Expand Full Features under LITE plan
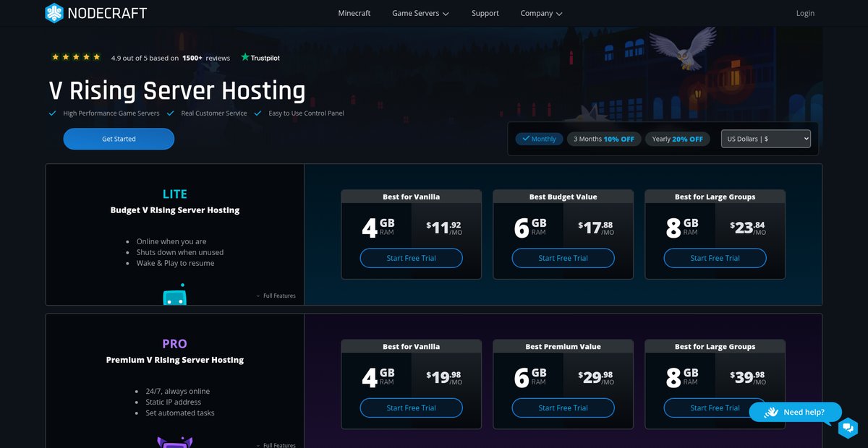This screenshot has height=448, width=868. tap(276, 296)
